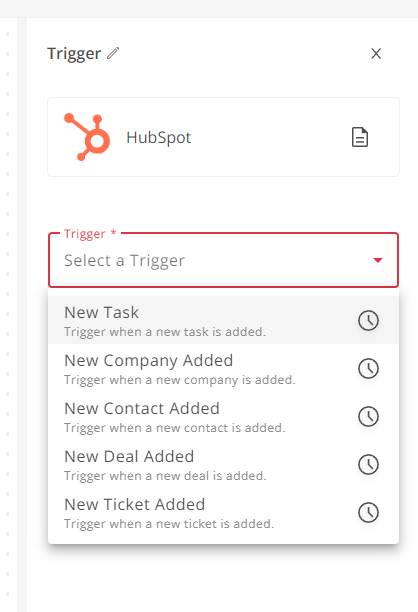Click the HubSpot app name label
This screenshot has height=612, width=418.
tap(158, 138)
